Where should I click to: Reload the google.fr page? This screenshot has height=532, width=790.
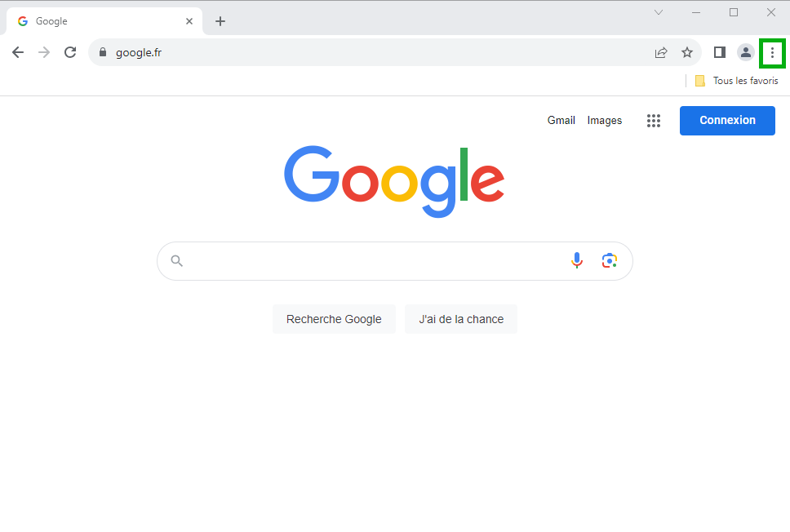70,52
